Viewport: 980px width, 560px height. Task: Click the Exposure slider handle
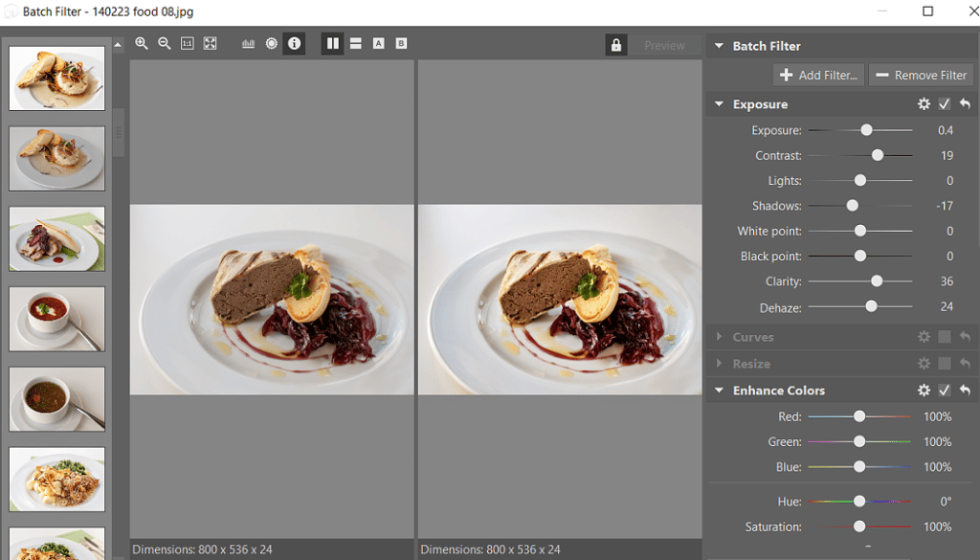pyautogui.click(x=866, y=130)
